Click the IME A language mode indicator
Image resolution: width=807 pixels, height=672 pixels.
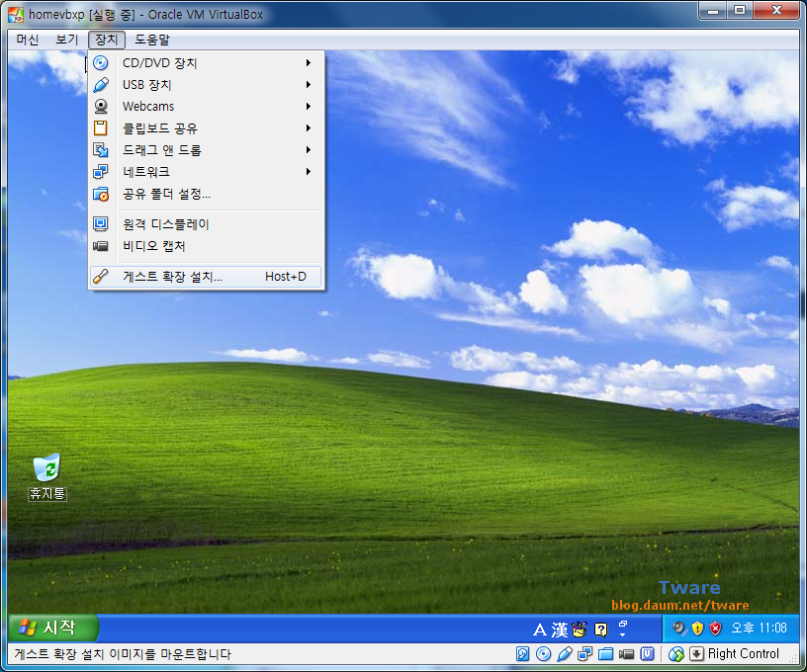click(539, 630)
